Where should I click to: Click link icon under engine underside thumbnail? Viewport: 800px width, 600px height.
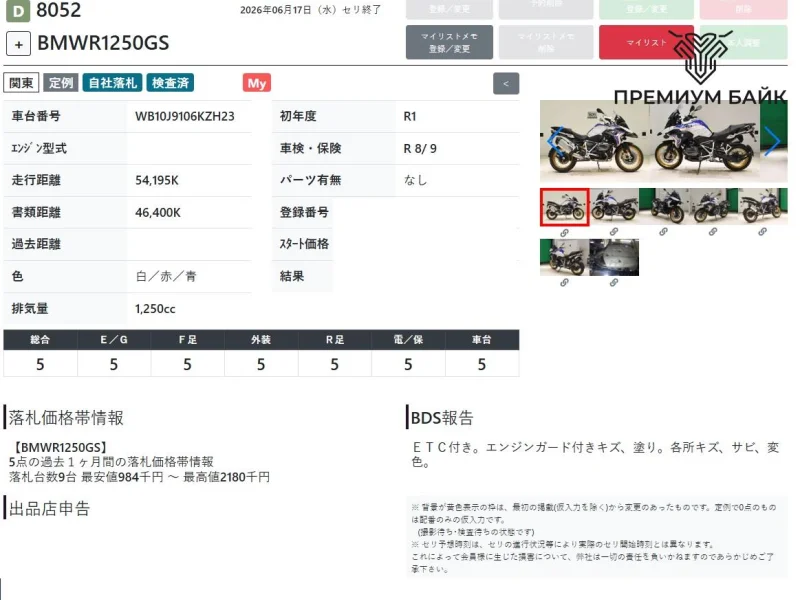click(614, 282)
